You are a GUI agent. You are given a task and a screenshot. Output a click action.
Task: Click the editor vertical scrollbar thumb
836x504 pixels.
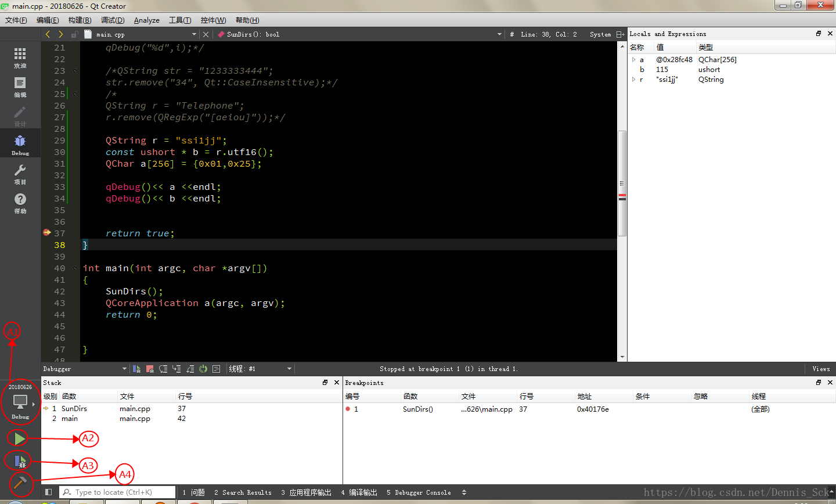622,183
